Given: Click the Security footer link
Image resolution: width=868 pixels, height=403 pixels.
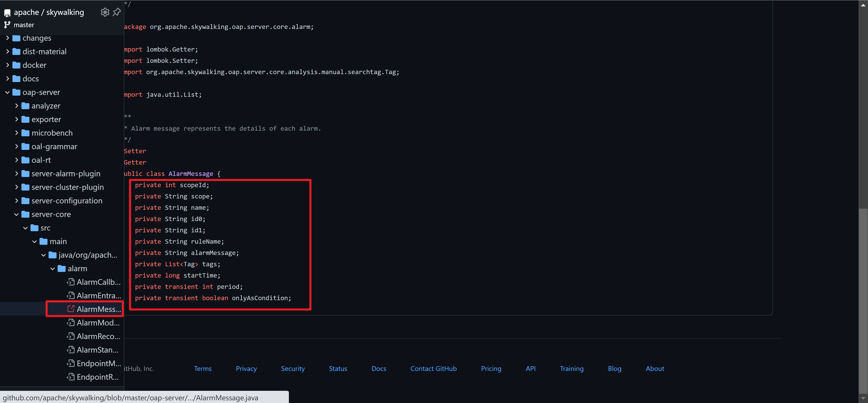Looking at the screenshot, I should [292, 369].
